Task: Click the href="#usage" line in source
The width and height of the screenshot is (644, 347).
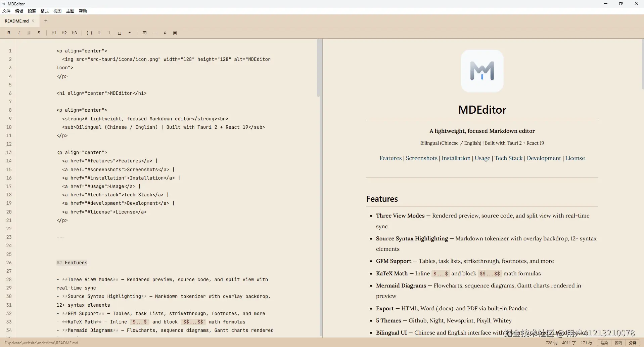Action: click(101, 186)
